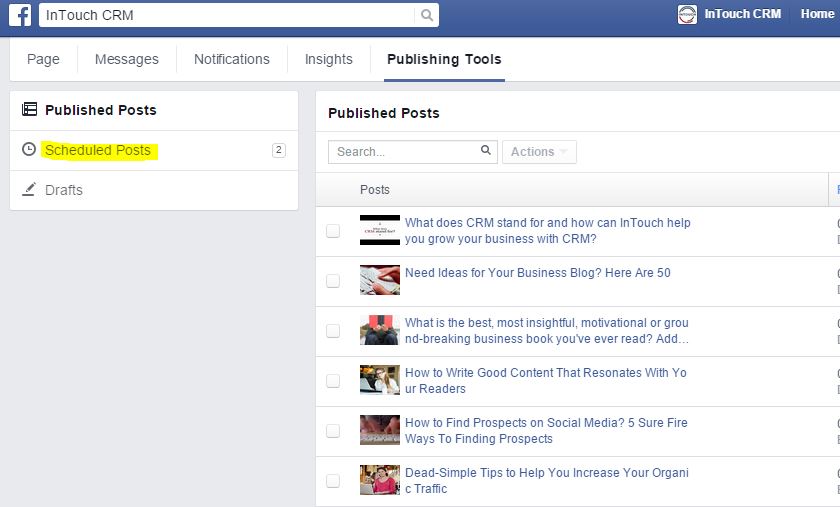This screenshot has width=840, height=507.
Task: Tick the checkbox for the 'Need Ideas for Your Business Blog' post
Action: (x=333, y=281)
